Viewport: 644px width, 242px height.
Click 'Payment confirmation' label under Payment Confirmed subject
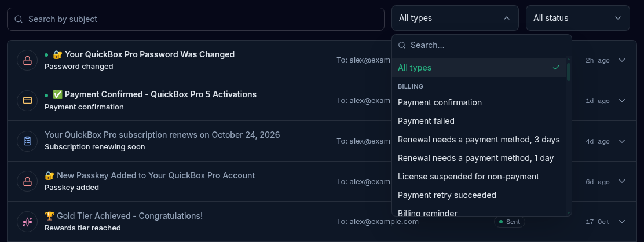(84, 107)
